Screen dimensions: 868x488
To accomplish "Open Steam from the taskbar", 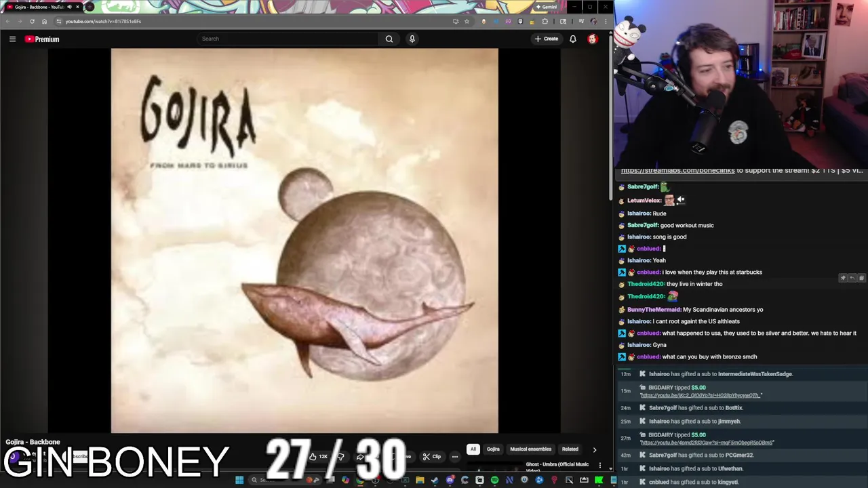I will tap(435, 480).
